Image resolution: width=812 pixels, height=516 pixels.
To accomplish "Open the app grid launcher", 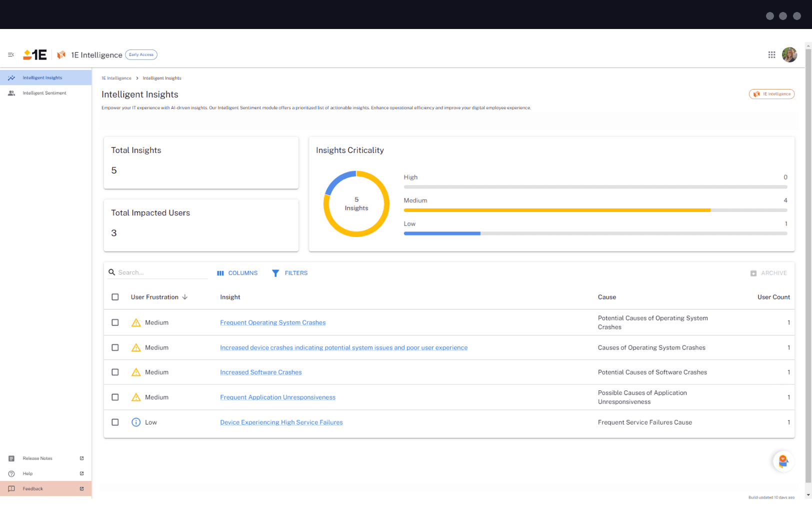I will [771, 54].
